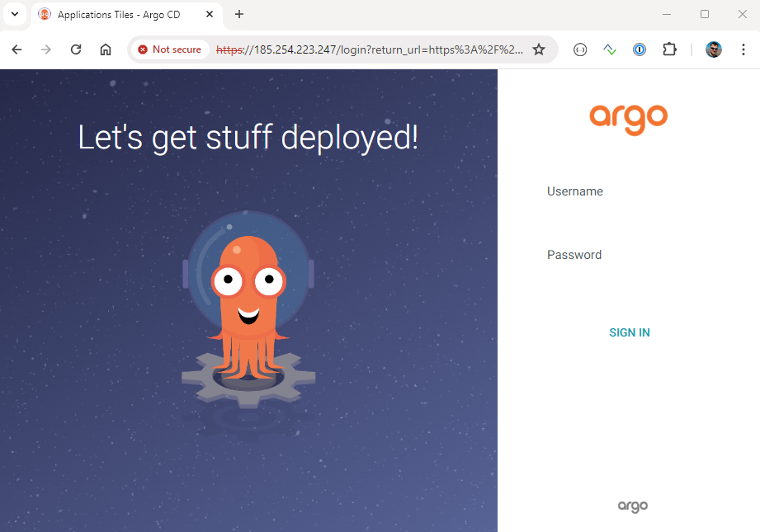Image resolution: width=760 pixels, height=532 pixels.
Task: Open a new browser tab
Action: click(239, 14)
